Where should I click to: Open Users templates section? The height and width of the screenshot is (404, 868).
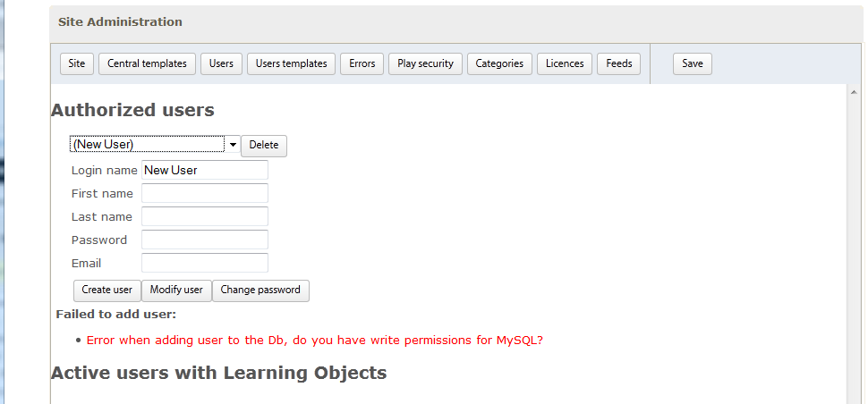pos(291,63)
